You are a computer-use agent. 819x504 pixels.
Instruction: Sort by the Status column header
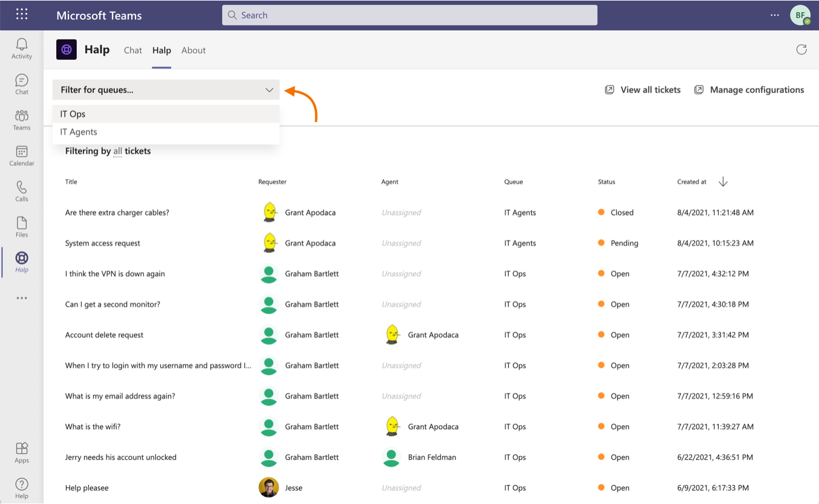(x=607, y=182)
